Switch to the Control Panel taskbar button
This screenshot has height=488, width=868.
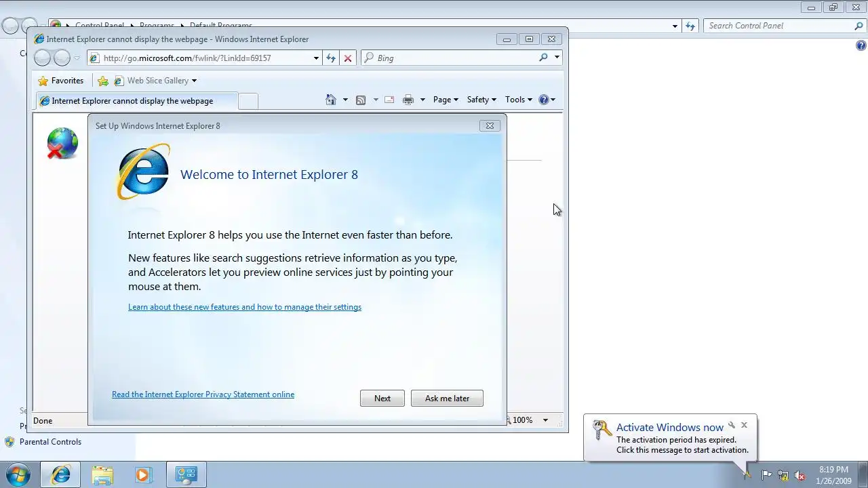[x=186, y=474]
